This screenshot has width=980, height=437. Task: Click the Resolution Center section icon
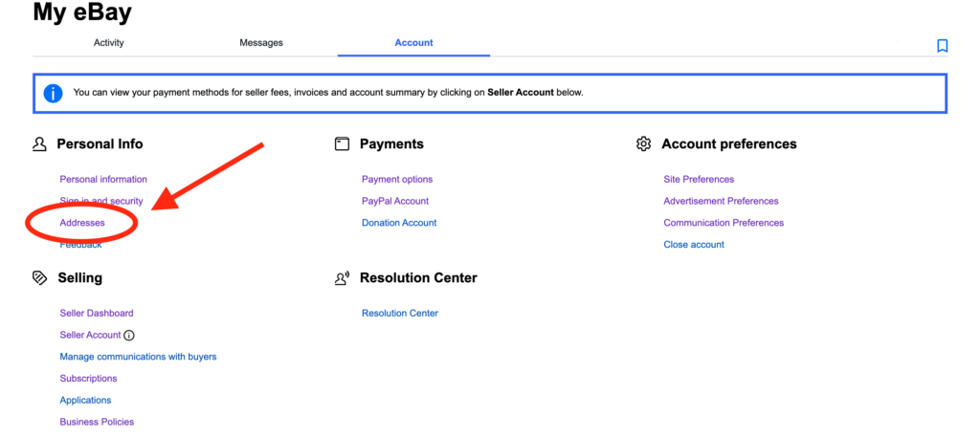click(342, 278)
